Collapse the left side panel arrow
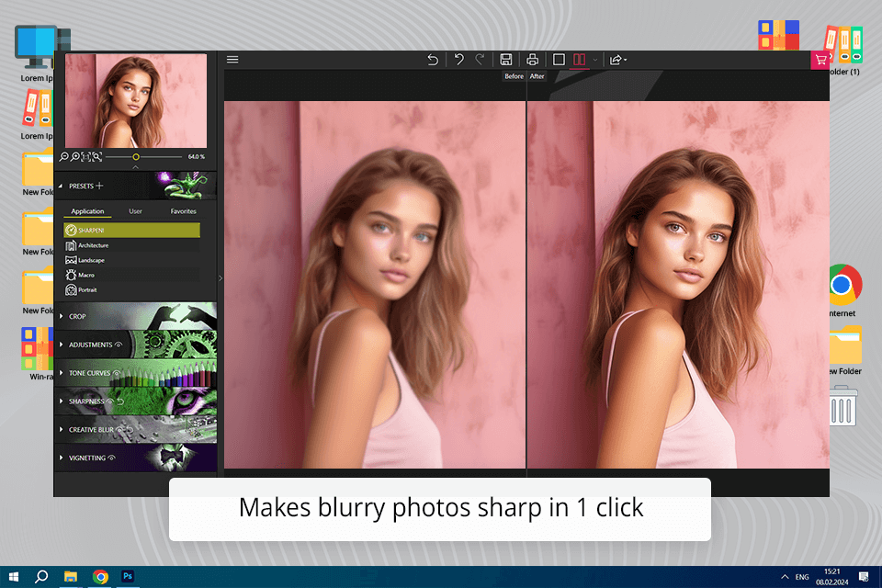This screenshot has width=882, height=588. click(220, 278)
